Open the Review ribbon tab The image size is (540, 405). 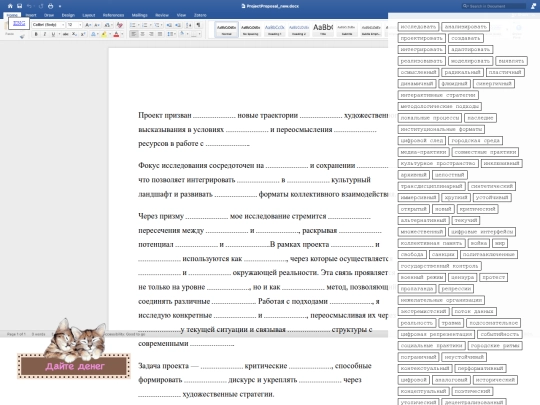pyautogui.click(x=162, y=15)
